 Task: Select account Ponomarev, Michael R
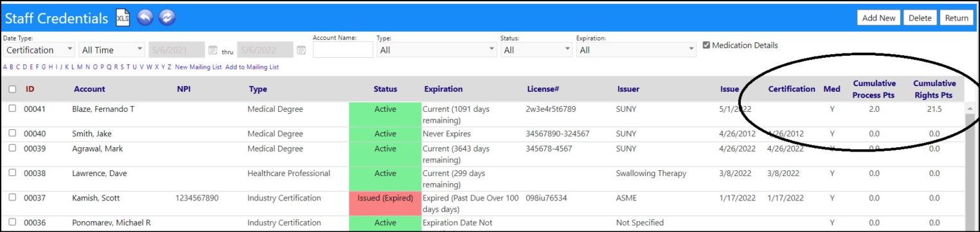coord(112,222)
